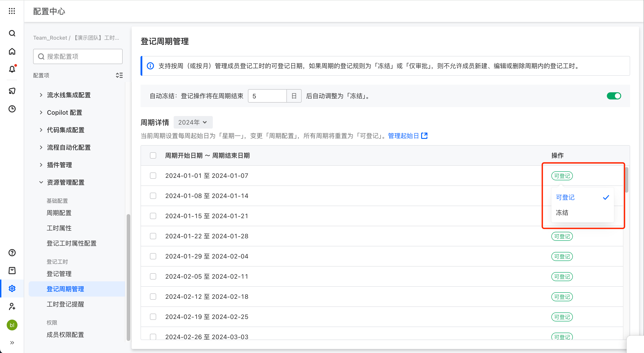Click the sidebar vertical scrollbar

[x=128, y=277]
